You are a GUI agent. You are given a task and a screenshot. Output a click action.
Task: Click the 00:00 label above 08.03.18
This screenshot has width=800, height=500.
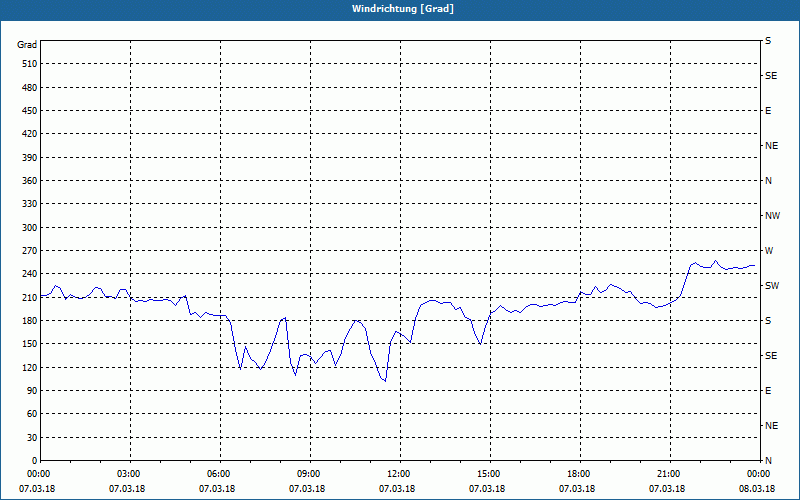tap(758, 474)
